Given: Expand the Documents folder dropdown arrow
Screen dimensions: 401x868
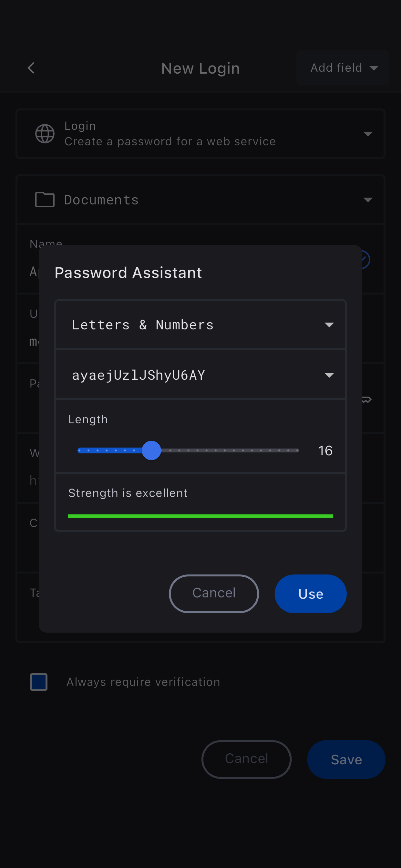Looking at the screenshot, I should (x=368, y=200).
